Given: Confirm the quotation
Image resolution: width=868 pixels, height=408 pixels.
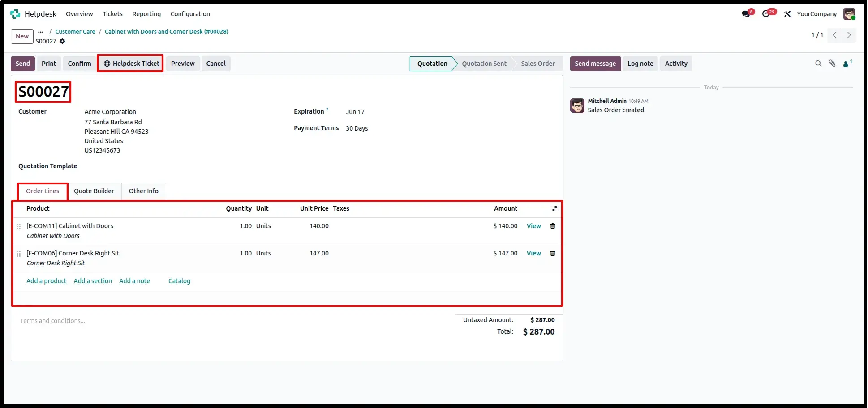Looking at the screenshot, I should (80, 64).
